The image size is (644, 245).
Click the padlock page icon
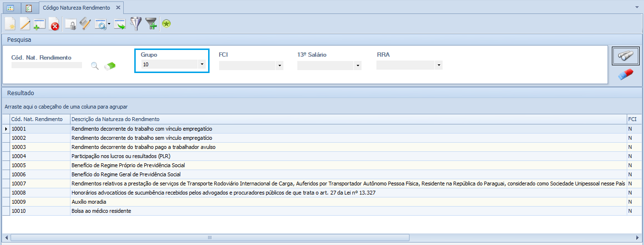pos(70,24)
